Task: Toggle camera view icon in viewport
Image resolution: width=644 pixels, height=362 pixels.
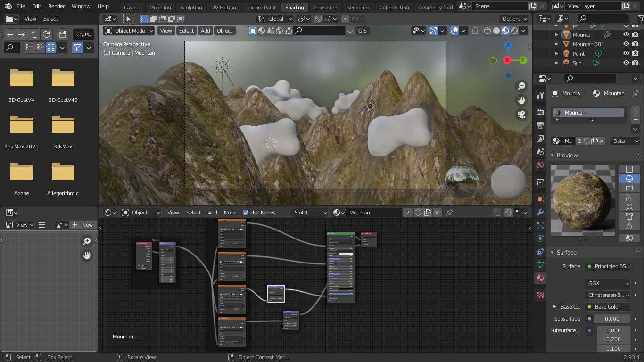Action: (521, 115)
